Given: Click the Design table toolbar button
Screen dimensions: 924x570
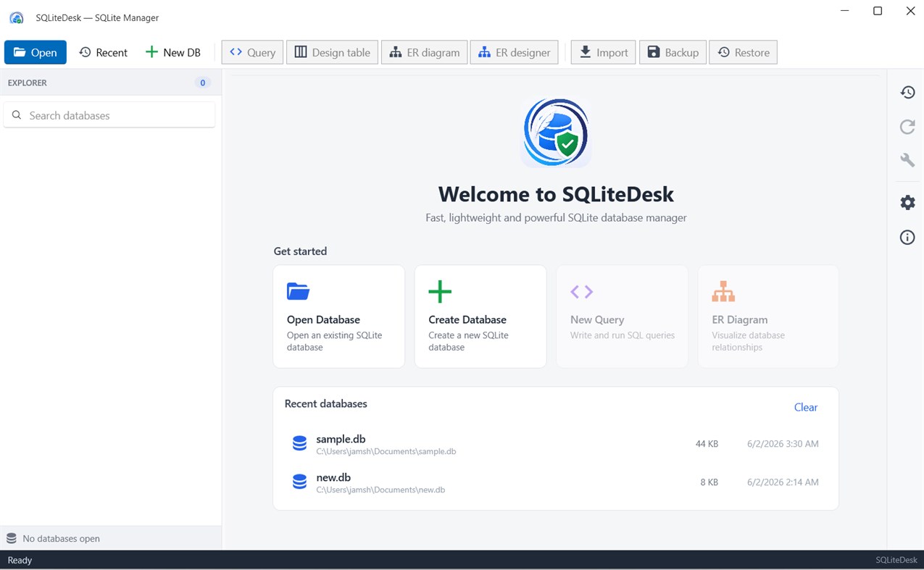Looking at the screenshot, I should click(333, 52).
